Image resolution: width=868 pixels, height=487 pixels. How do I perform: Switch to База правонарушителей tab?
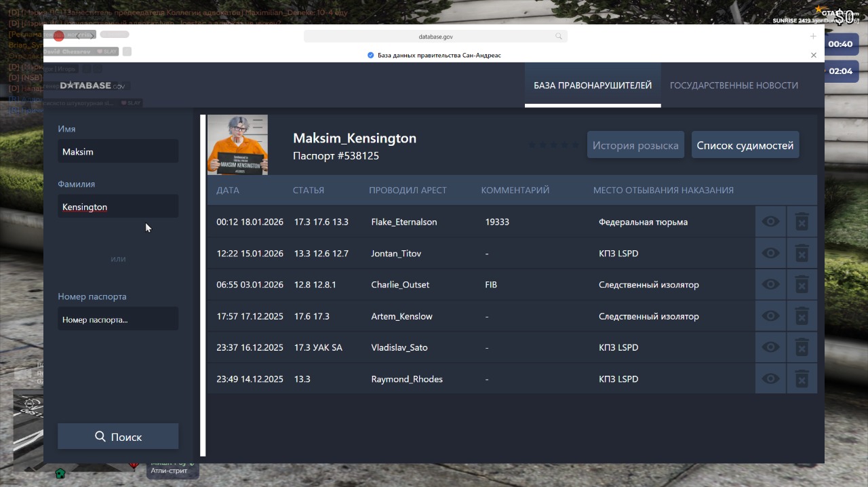pyautogui.click(x=592, y=85)
